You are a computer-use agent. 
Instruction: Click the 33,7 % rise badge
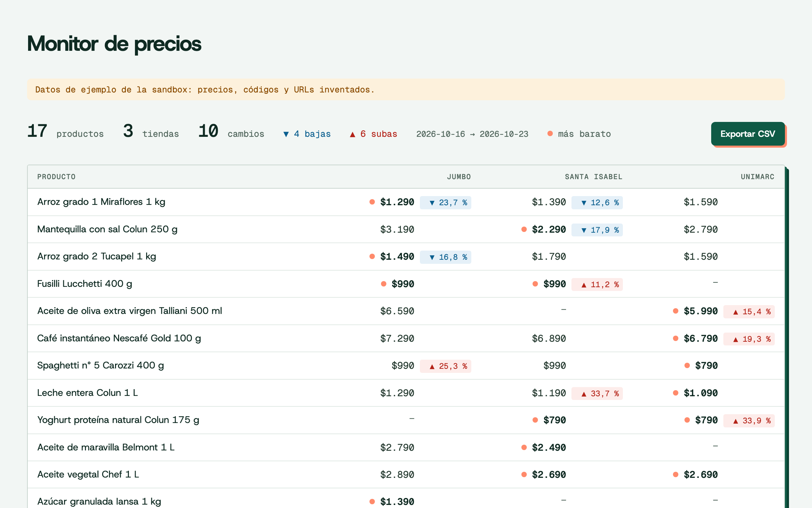(597, 394)
